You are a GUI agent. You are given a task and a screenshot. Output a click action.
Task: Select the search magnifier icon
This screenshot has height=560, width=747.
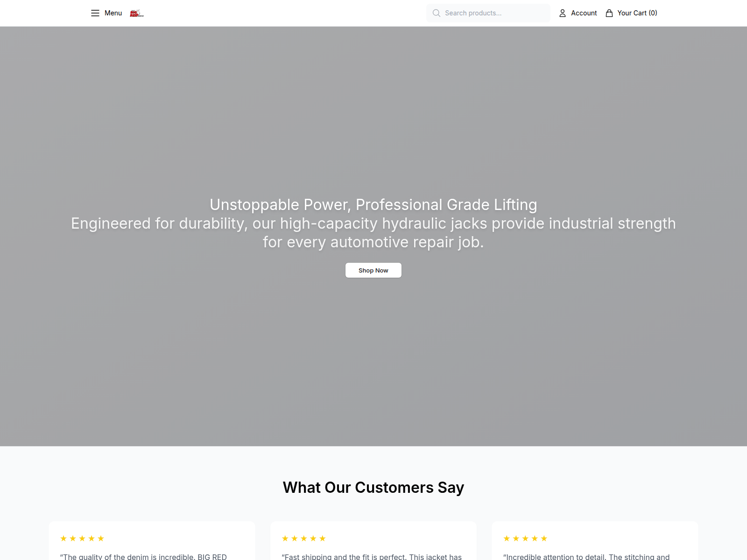pyautogui.click(x=437, y=13)
